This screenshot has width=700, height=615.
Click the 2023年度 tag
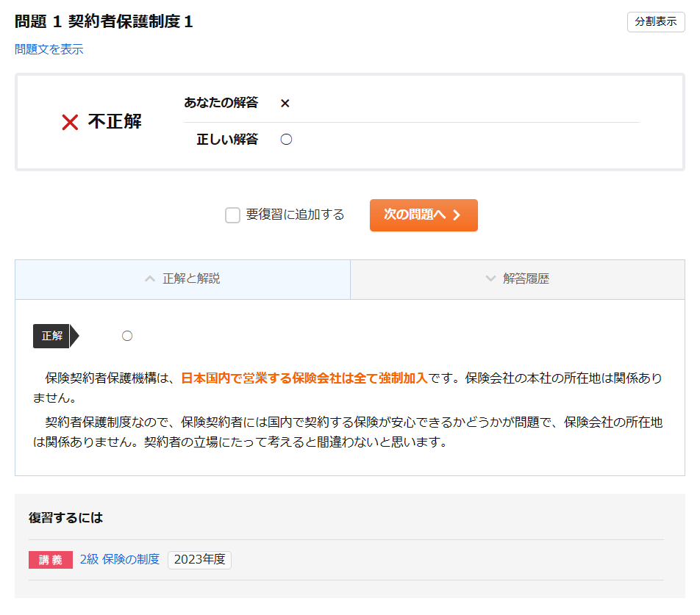click(x=199, y=560)
